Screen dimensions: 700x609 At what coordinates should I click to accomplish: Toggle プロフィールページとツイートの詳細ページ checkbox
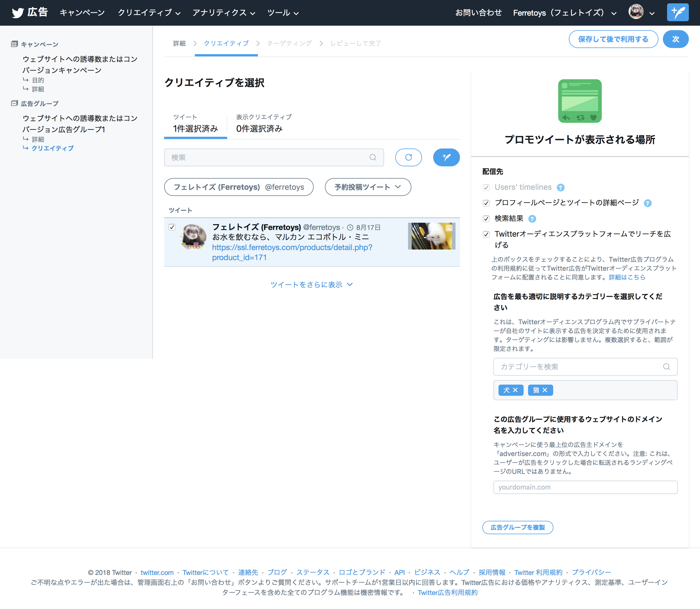coord(486,203)
